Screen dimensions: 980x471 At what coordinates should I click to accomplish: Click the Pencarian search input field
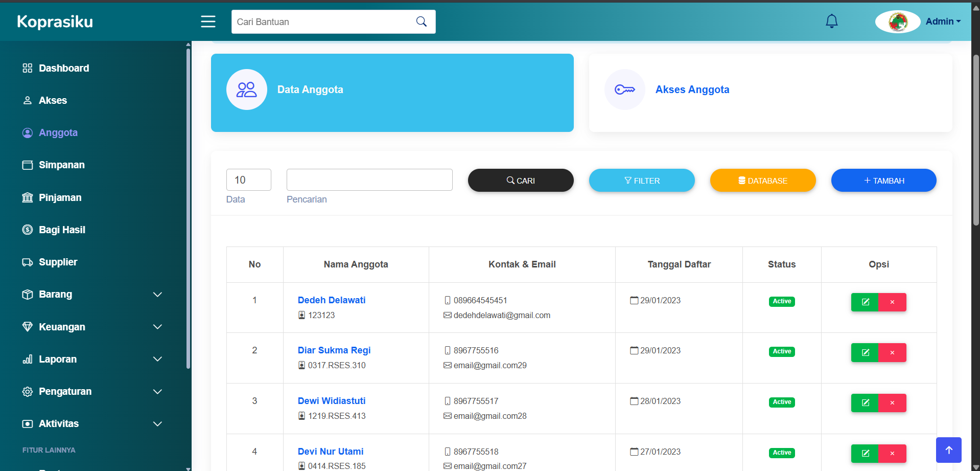point(369,180)
